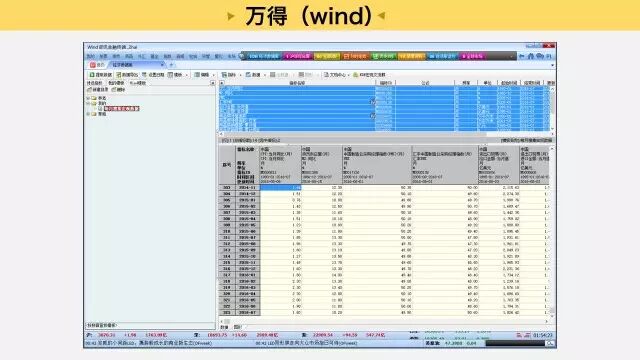Viewport: 640px width, 360px height.
Task: Click the green first toolbar button icon
Action: [x=92, y=75]
